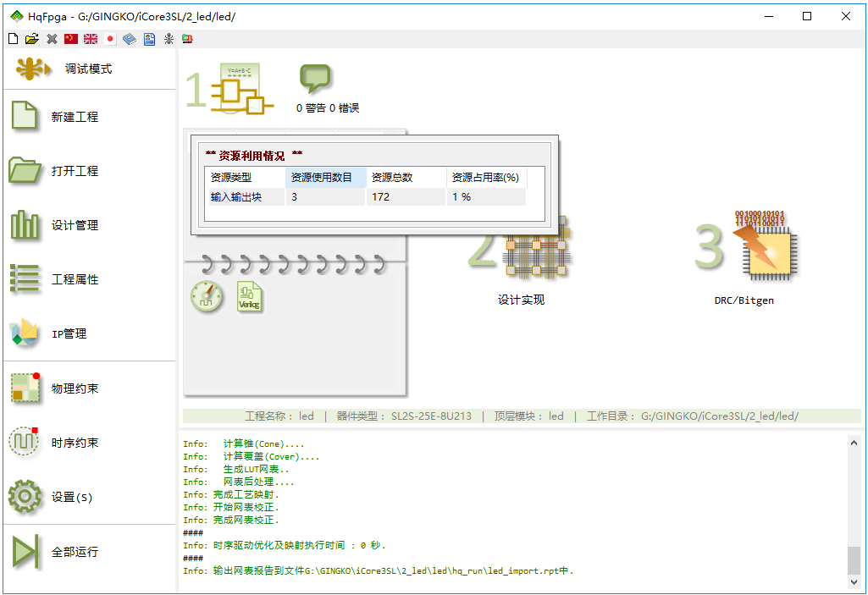This screenshot has width=868, height=595.
Task: Open 物理约束 physical constraints
Action: click(x=75, y=388)
